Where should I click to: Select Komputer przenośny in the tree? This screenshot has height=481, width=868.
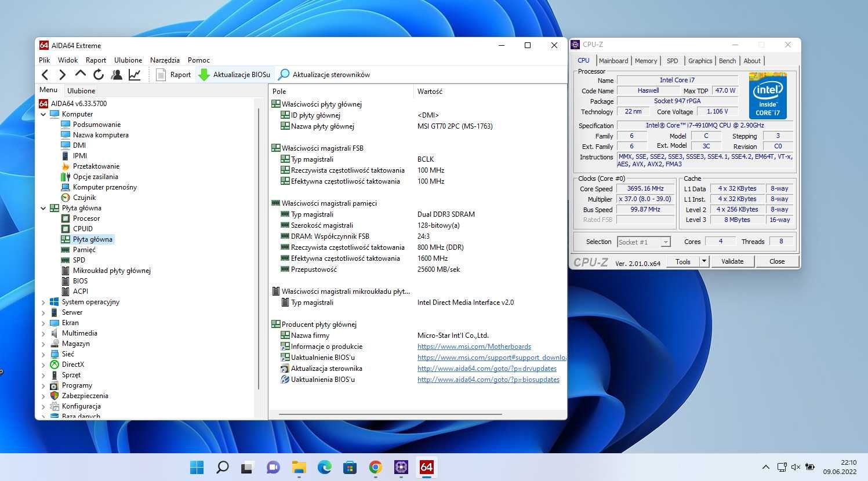click(x=105, y=187)
